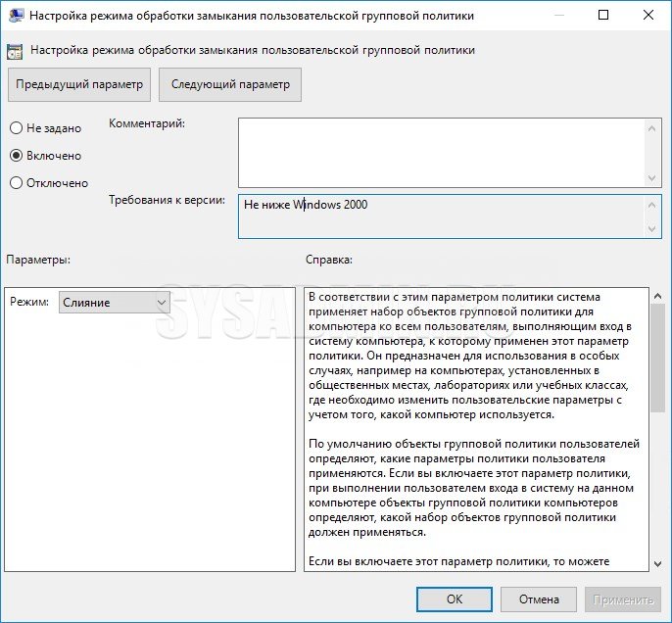Confirm the settings with OK
This screenshot has width=672, height=623.
(x=454, y=599)
